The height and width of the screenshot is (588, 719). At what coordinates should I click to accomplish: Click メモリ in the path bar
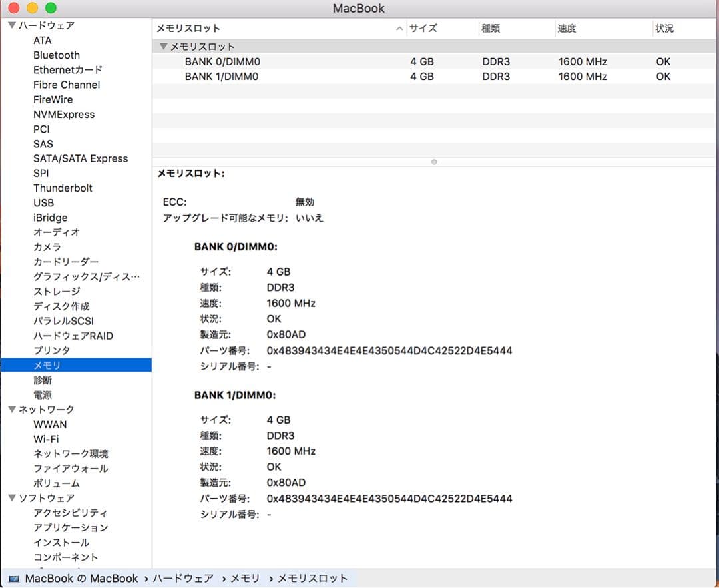(245, 579)
